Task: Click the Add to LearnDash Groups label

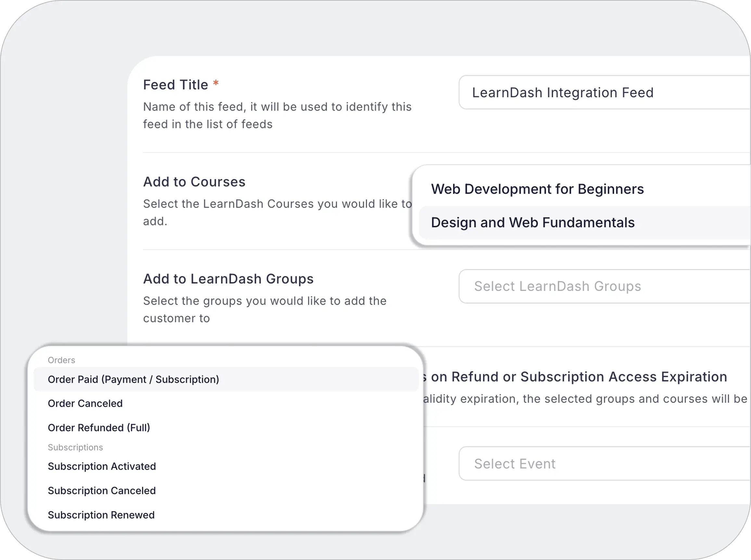Action: pyautogui.click(x=228, y=279)
